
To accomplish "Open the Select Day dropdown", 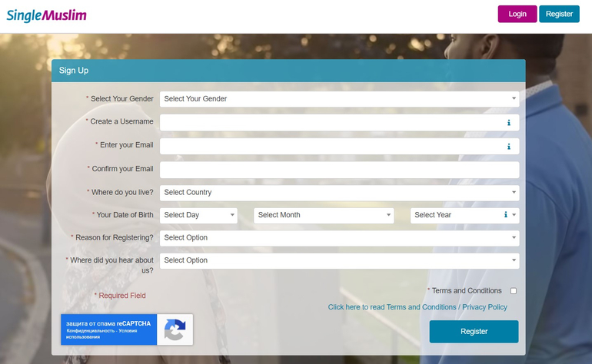I will [198, 215].
